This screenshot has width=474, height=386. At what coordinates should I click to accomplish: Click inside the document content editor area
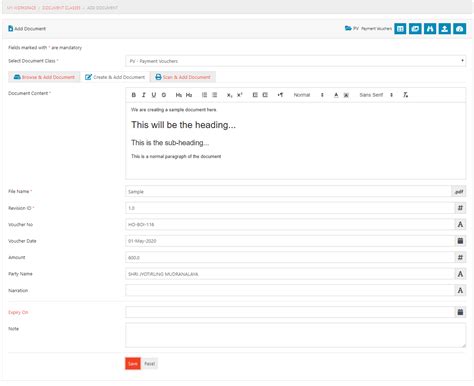[x=296, y=141]
